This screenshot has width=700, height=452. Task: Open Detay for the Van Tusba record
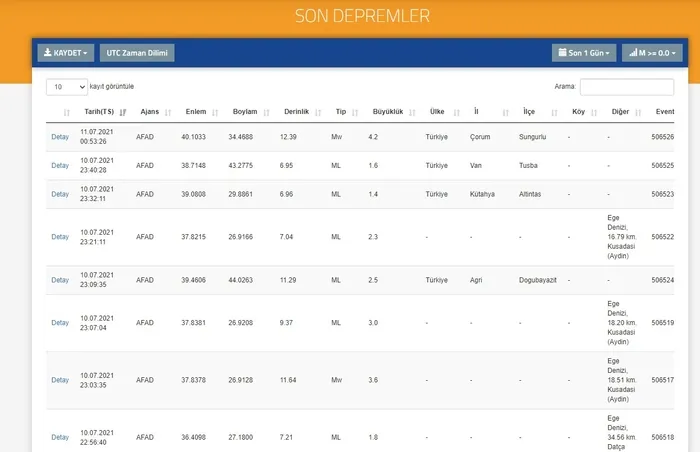(60, 165)
